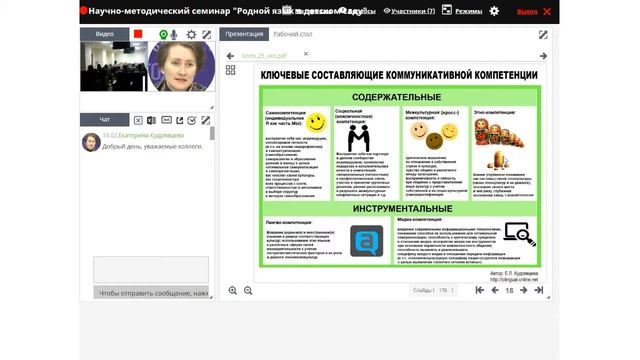Click the presentation panel resize corner handle
Viewport: 640px width, 360px height.
click(x=548, y=298)
